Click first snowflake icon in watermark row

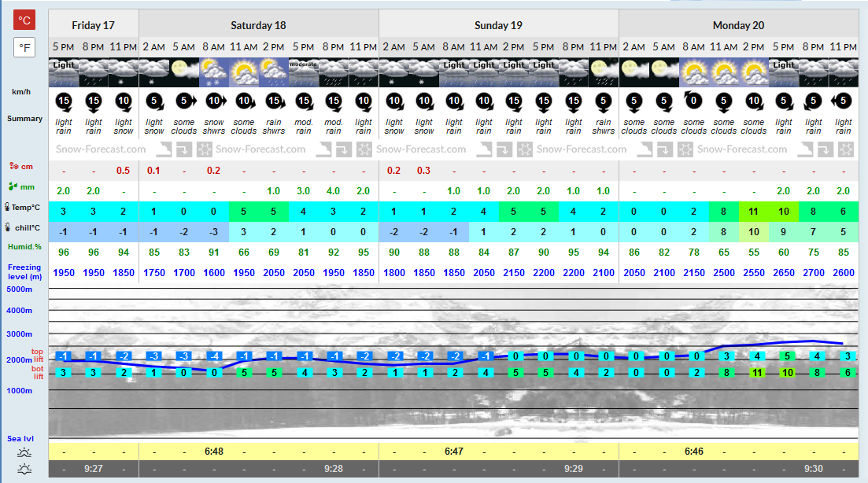coord(205,149)
